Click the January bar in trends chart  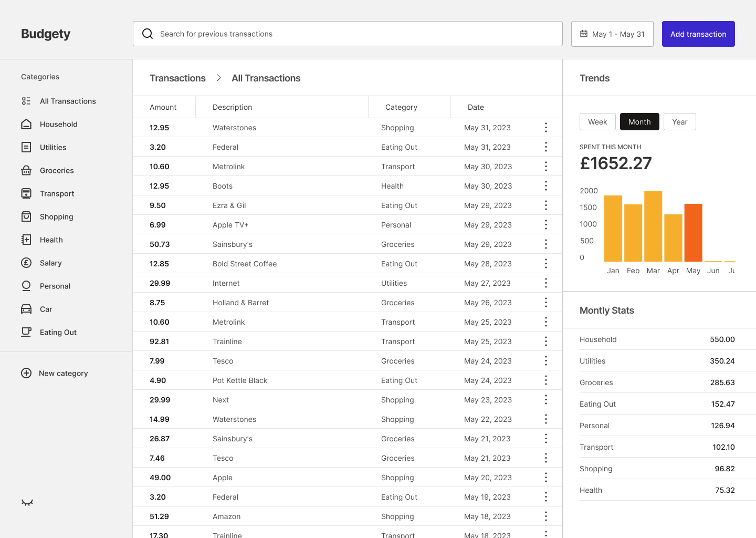point(613,228)
